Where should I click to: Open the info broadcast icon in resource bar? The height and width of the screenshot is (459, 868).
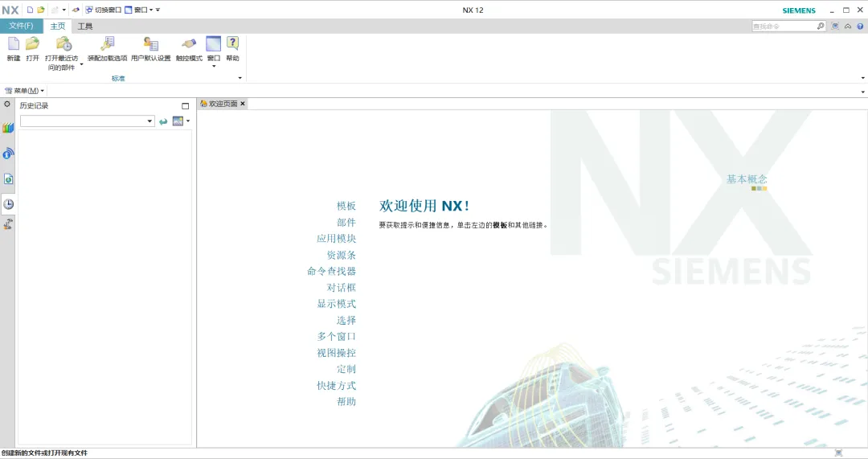tap(8, 154)
